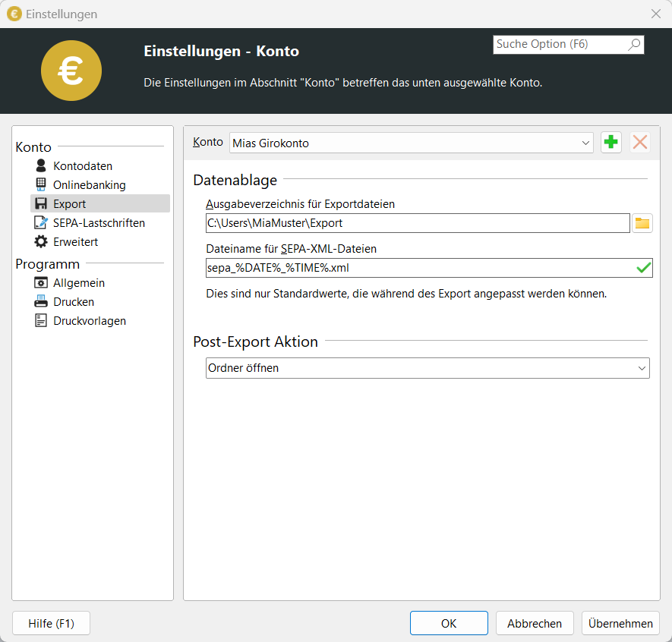Click the magnifier icon in search option box

[634, 45]
